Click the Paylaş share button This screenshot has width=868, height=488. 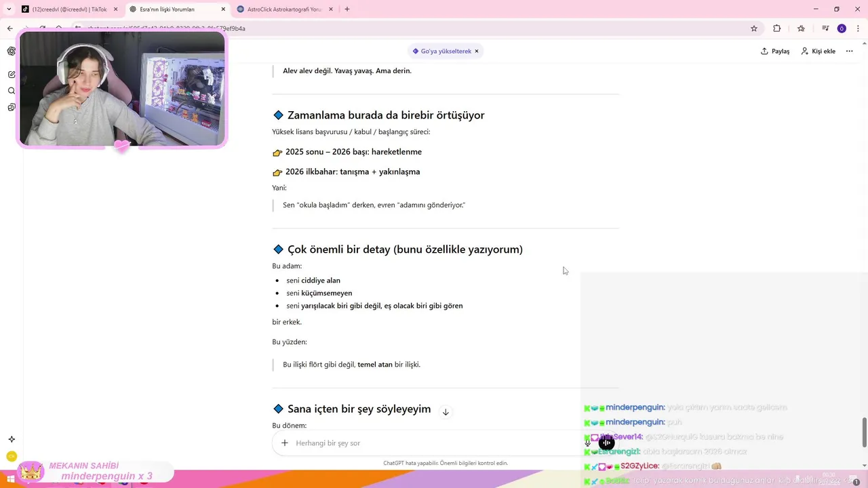775,52
